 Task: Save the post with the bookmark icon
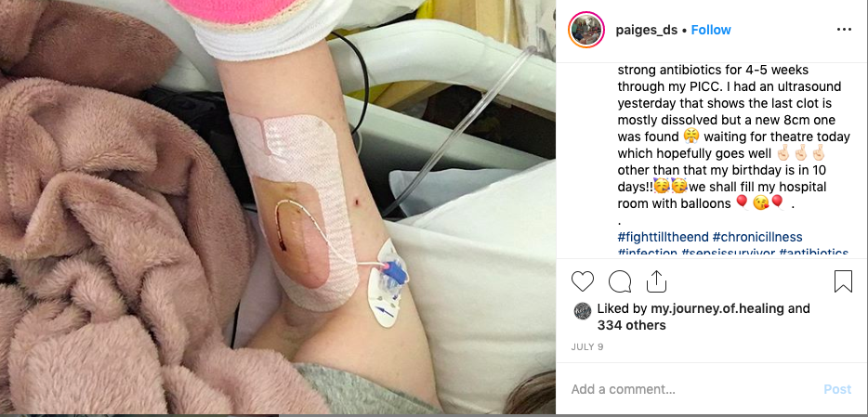click(843, 281)
